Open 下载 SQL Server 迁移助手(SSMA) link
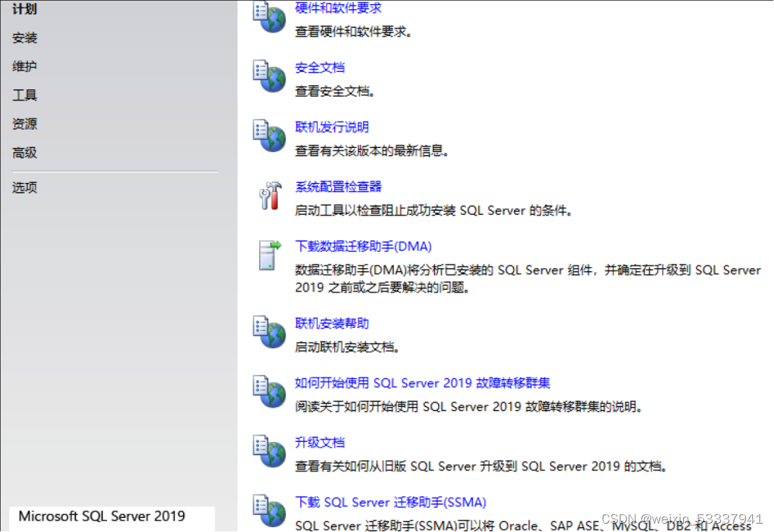774x532 pixels. 390,503
